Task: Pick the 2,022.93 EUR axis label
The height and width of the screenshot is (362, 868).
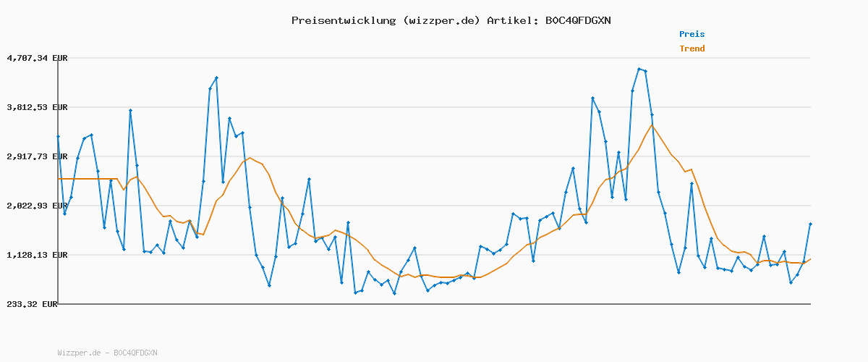Action: [37, 206]
